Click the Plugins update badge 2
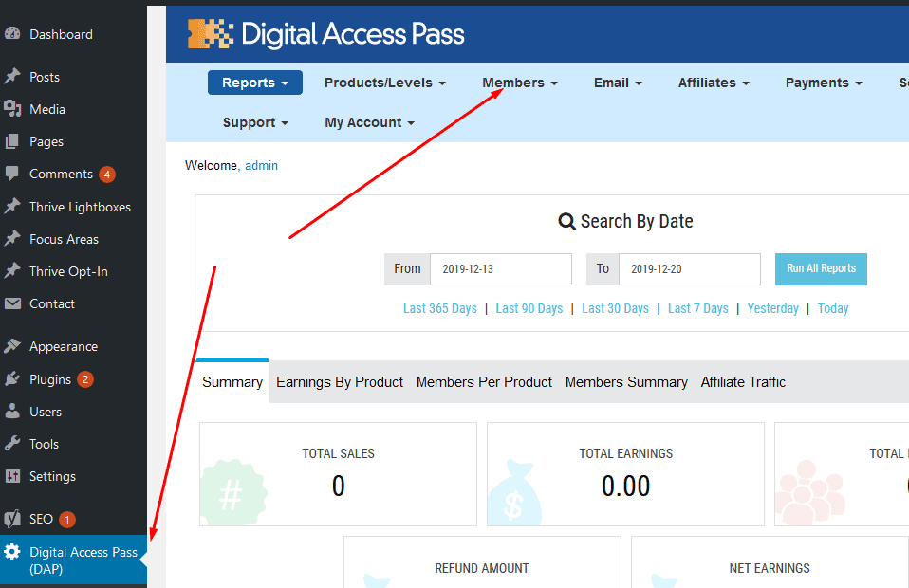This screenshot has width=909, height=588. (85, 378)
